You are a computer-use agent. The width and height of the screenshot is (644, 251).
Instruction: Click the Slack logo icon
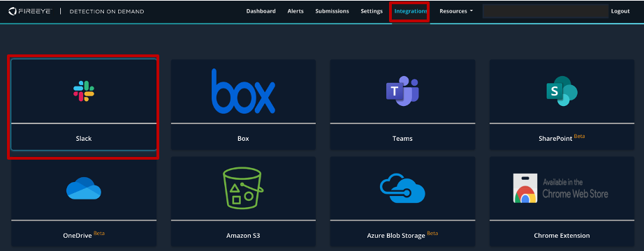pos(84,91)
